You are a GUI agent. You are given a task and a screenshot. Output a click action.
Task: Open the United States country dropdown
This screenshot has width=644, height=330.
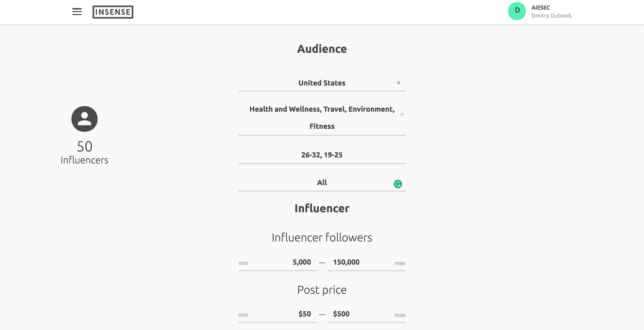click(x=321, y=83)
